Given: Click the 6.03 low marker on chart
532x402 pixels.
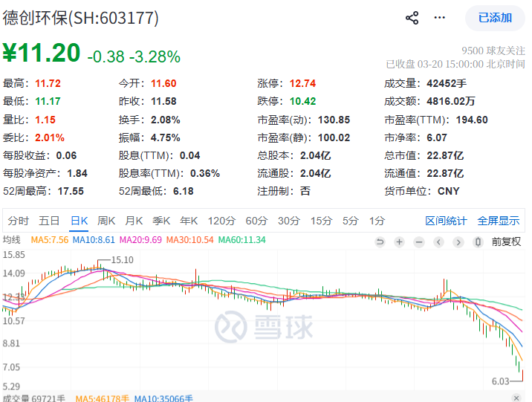Looking at the screenshot, I should [x=501, y=381].
